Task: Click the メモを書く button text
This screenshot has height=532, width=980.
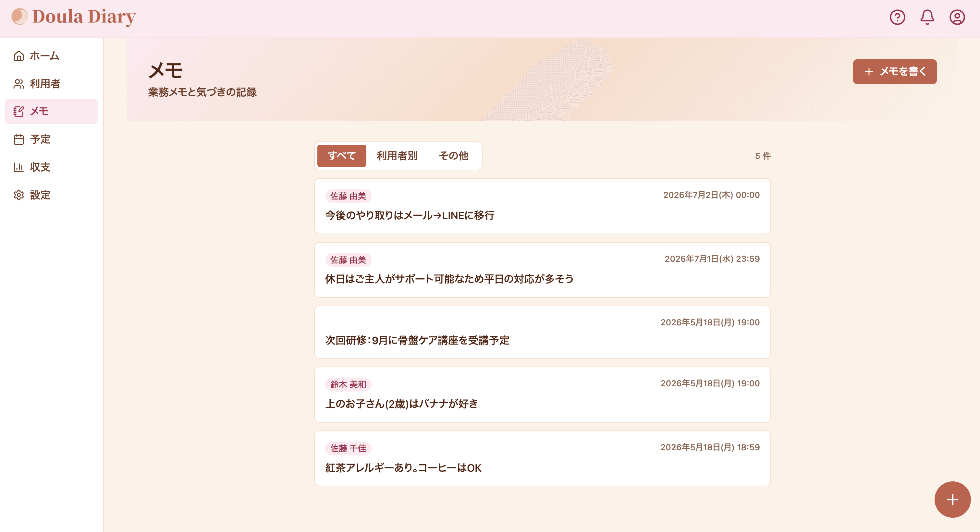Action: [903, 71]
